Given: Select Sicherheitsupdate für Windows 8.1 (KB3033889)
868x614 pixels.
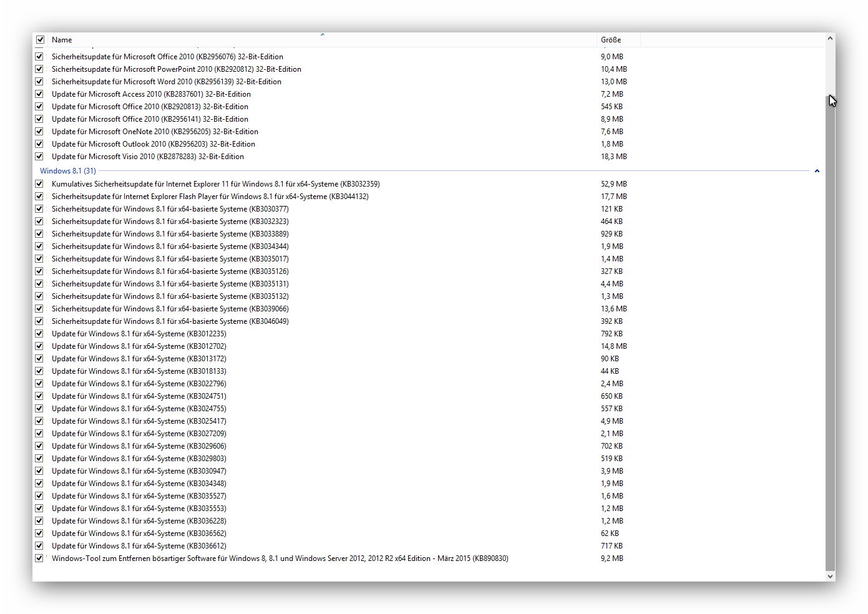Looking at the screenshot, I should click(x=170, y=234).
